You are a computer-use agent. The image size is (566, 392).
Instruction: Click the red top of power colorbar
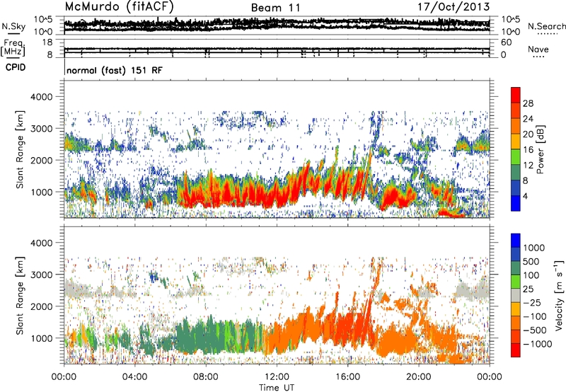[516, 95]
